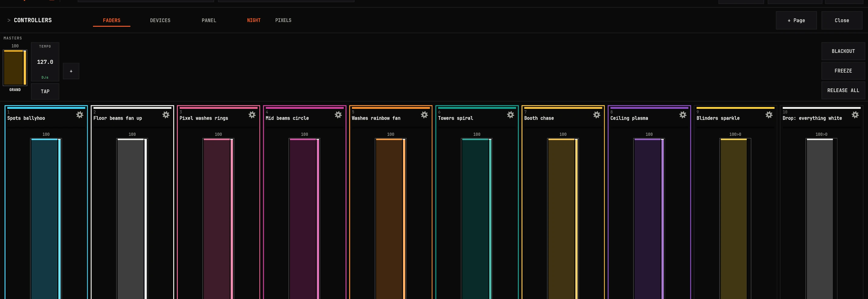Click the Booth chase label

click(539, 118)
